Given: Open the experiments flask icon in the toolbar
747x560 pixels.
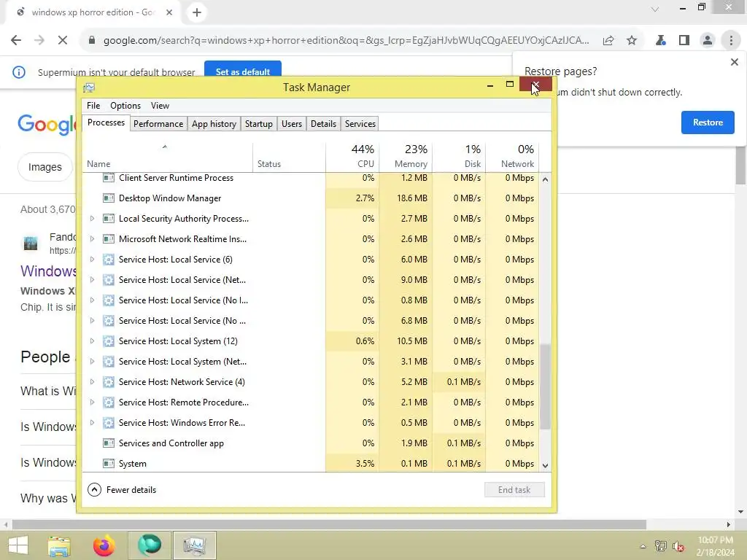Looking at the screenshot, I should click(x=661, y=41).
